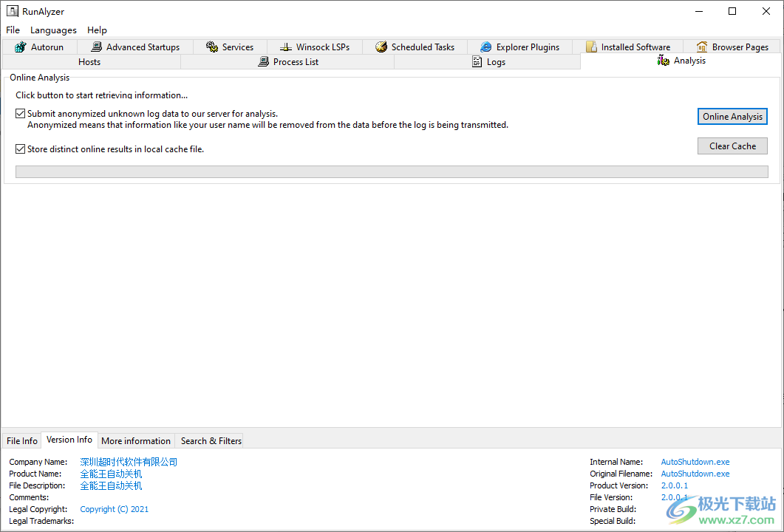784x532 pixels.
Task: Click the analysis progress bar
Action: [392, 171]
